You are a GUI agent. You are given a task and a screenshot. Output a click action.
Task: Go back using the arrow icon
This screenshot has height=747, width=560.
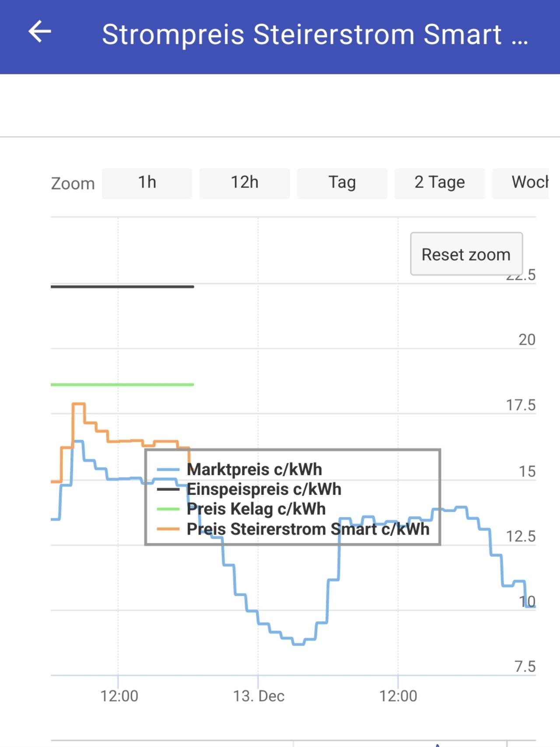click(40, 32)
